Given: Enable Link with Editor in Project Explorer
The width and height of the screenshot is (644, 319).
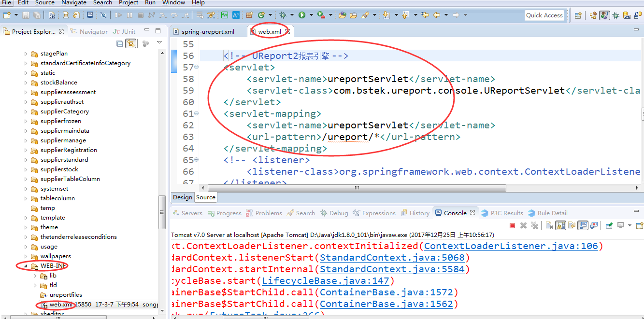Looking at the screenshot, I should pyautogui.click(x=131, y=43).
